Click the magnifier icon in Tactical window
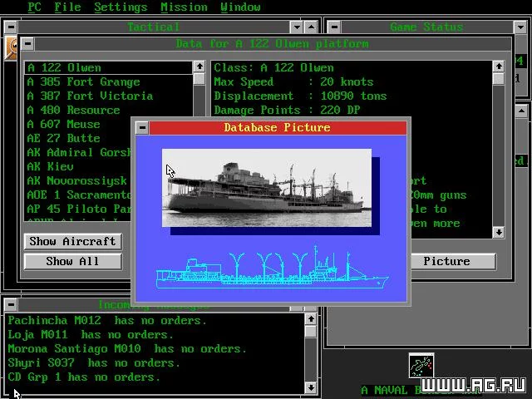 coord(12,48)
